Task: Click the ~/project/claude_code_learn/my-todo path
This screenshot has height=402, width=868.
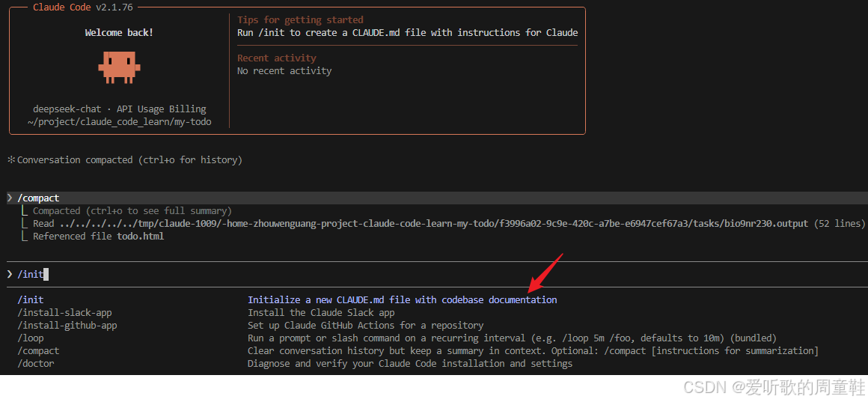Action: [x=119, y=122]
